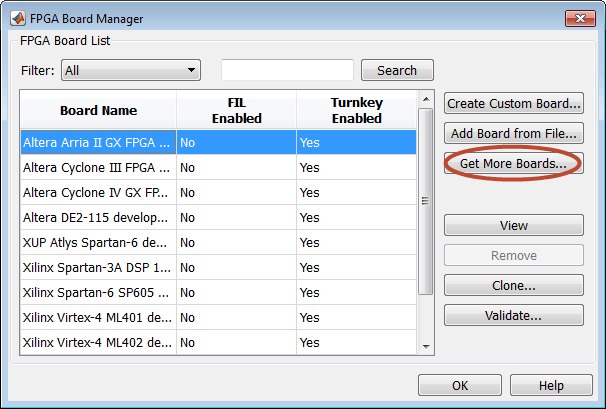
Task: Click the search text field
Action: point(287,70)
